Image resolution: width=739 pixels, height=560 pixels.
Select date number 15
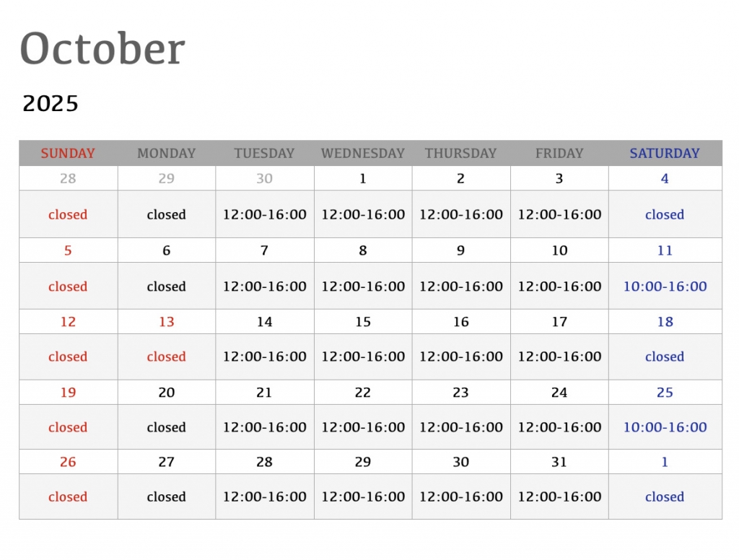[x=363, y=322]
